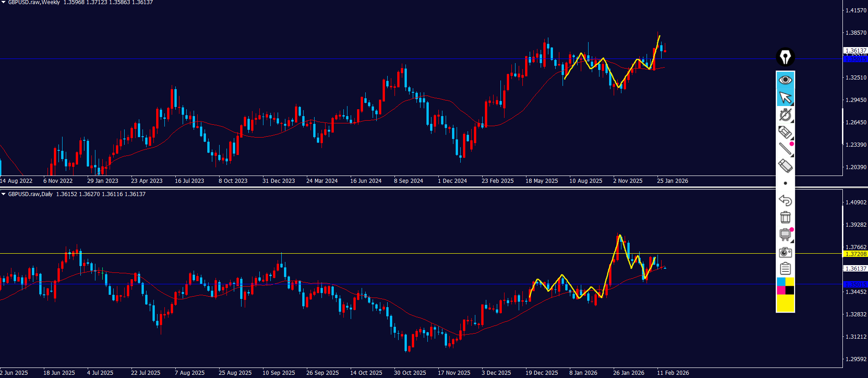Click the yellow 1.37208 price label

[x=855, y=254]
